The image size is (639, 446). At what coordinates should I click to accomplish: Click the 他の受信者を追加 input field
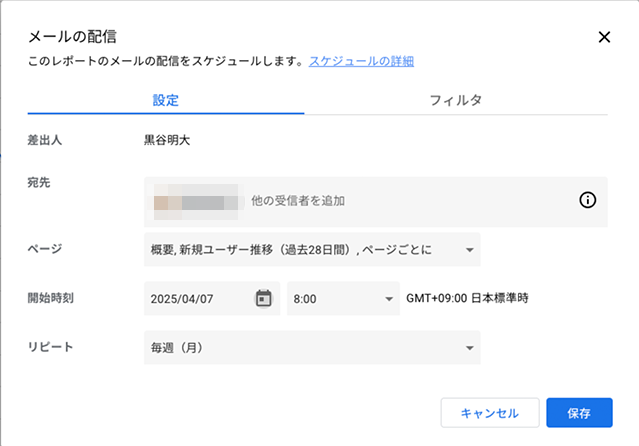[400, 201]
